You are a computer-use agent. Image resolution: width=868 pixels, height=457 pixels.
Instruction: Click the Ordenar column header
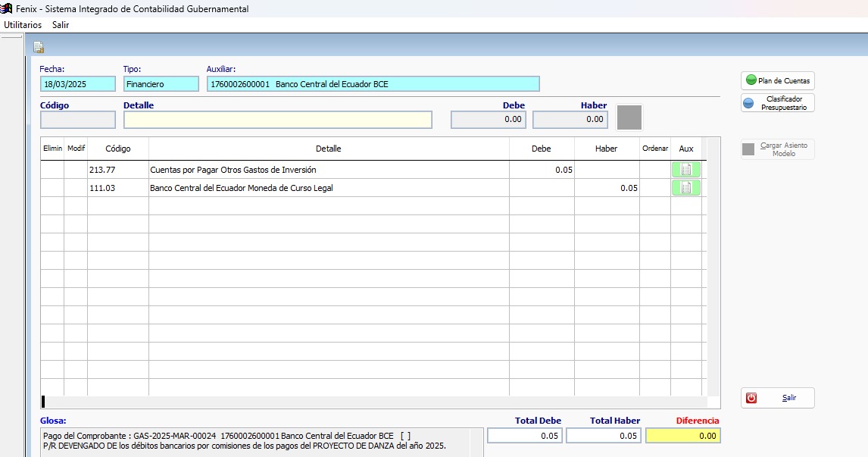point(655,149)
